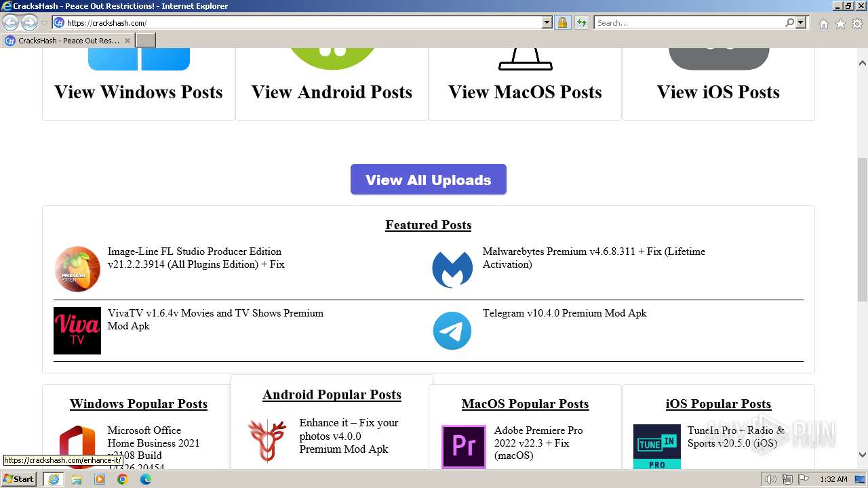This screenshot has width=868, height=488.
Task: Open View Windows Posts
Action: [x=139, y=92]
